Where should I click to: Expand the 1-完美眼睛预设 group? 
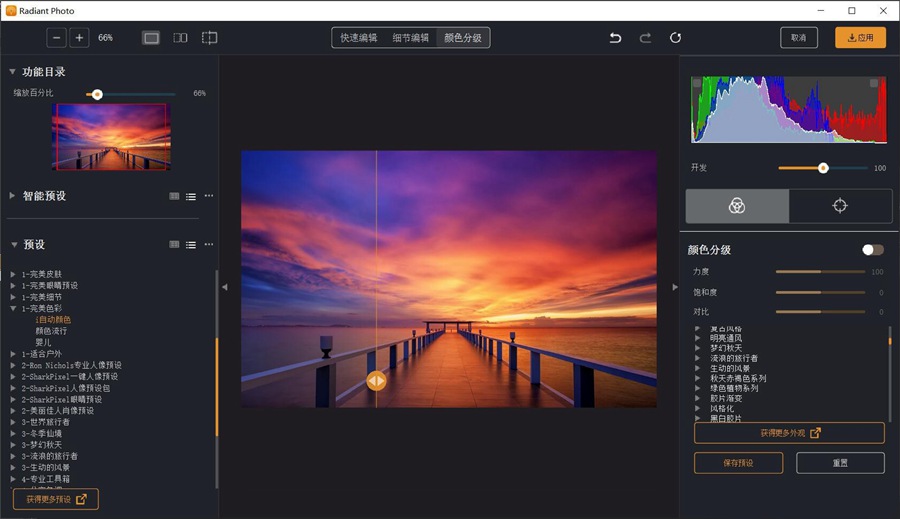[13, 285]
